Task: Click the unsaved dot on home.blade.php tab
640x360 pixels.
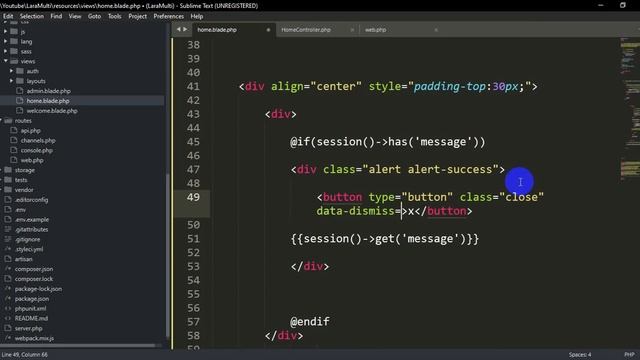Action: (x=268, y=30)
